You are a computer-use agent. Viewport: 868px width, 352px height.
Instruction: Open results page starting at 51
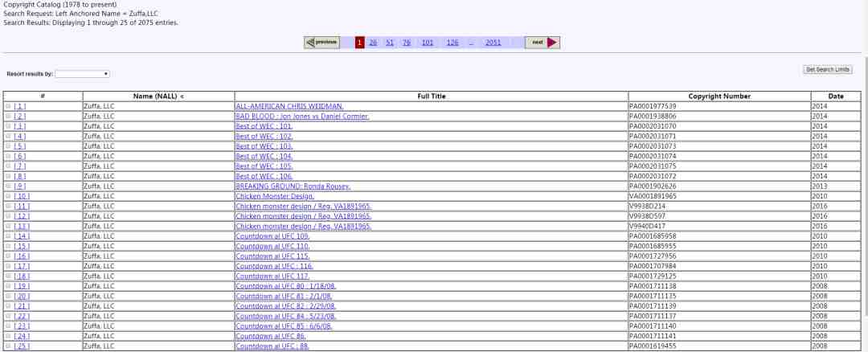tap(390, 43)
